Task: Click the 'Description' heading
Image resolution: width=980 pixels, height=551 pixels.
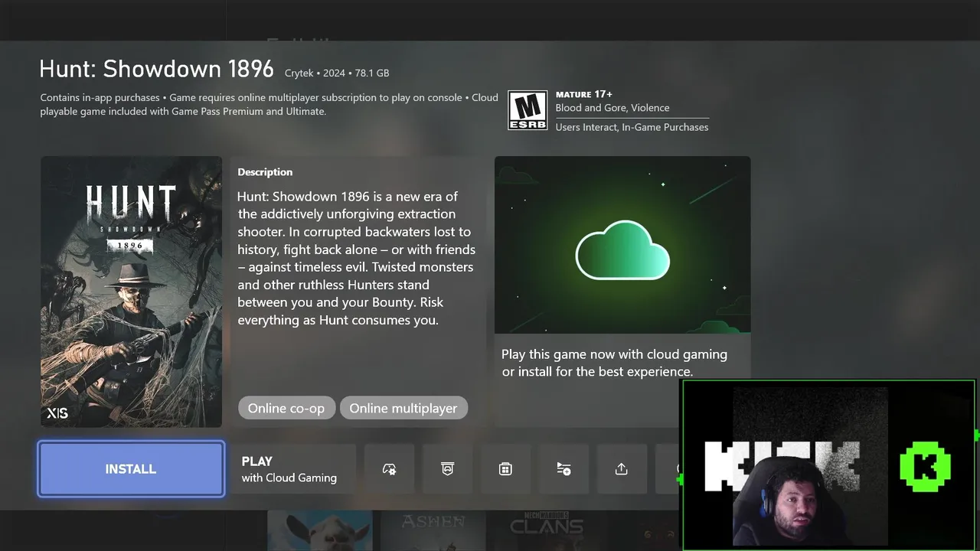Action: (265, 172)
